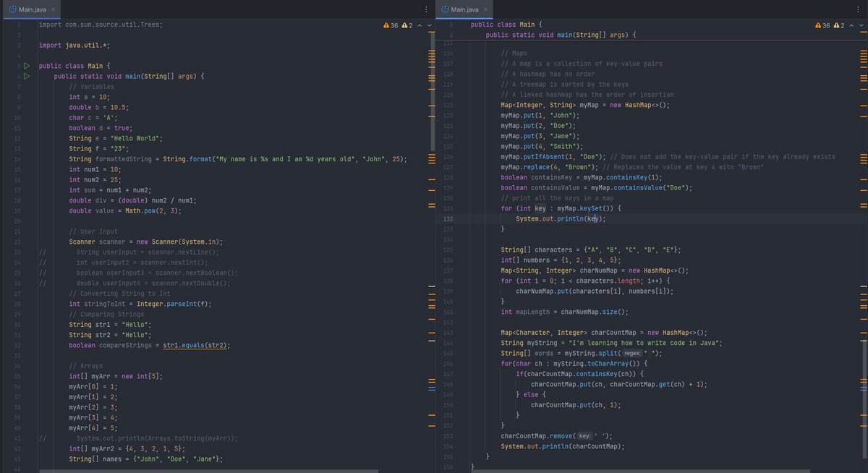Click 'myArr[4] = 5;' line
This screenshot has width=868, height=473.
pos(93,428)
